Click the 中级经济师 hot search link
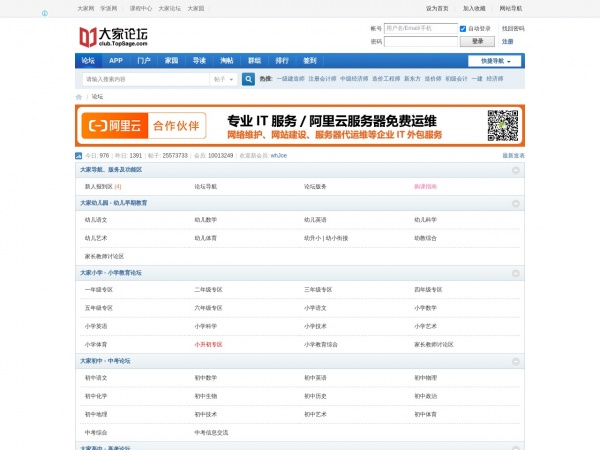The width and height of the screenshot is (600, 450). click(354, 79)
